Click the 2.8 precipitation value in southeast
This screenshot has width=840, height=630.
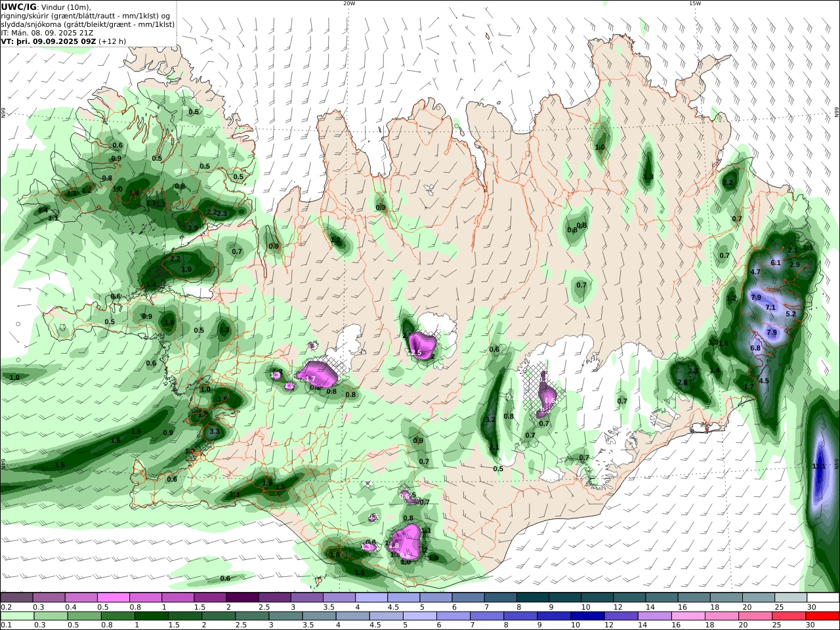[682, 383]
